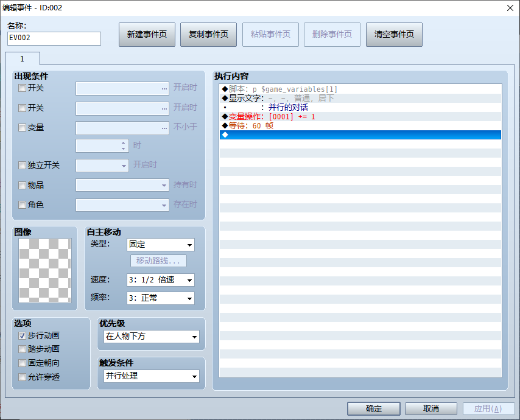Check the 踏步动画 option
Image resolution: width=520 pixels, height=420 pixels.
pyautogui.click(x=22, y=349)
